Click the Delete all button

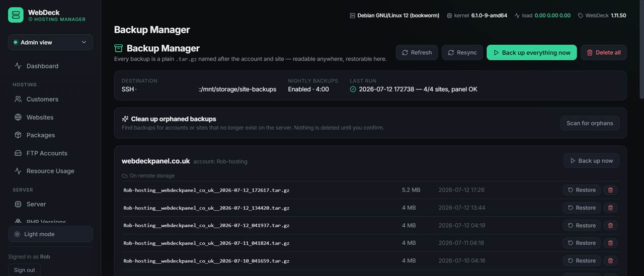604,52
